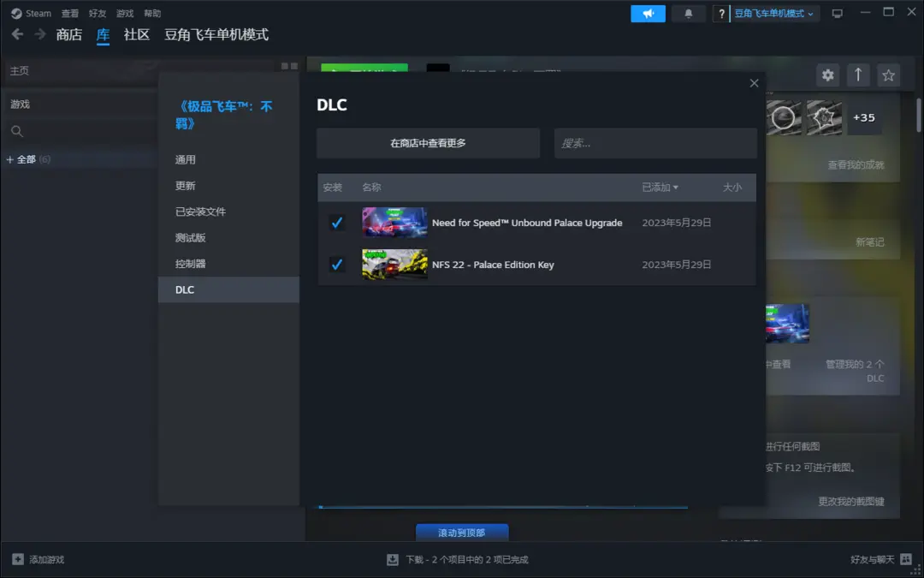924x578 pixels.
Task: Show the +35 more achievements
Action: (x=864, y=117)
